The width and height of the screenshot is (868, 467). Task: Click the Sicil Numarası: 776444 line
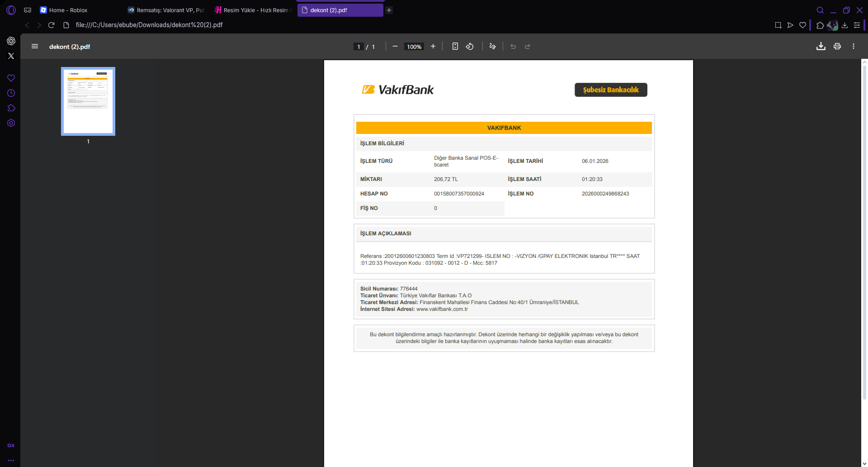(389, 289)
